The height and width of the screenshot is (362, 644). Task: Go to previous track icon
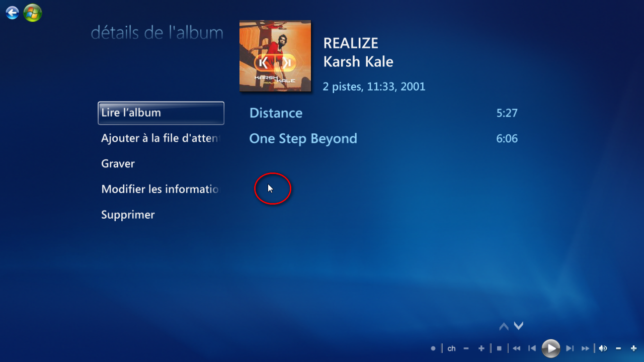pyautogui.click(x=532, y=348)
